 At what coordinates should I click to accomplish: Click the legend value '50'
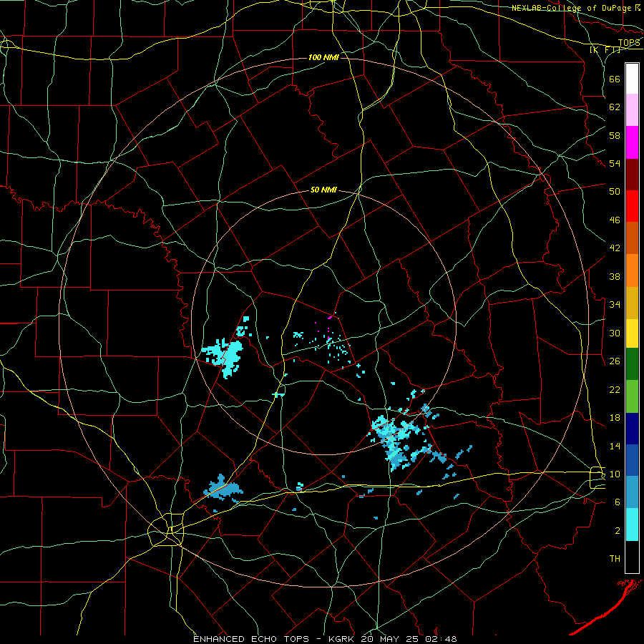click(x=615, y=192)
